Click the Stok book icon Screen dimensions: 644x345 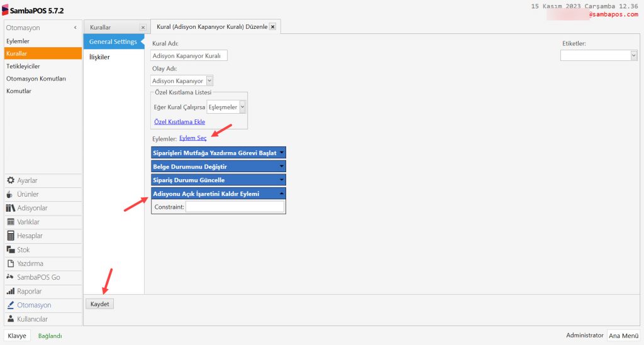click(x=11, y=249)
